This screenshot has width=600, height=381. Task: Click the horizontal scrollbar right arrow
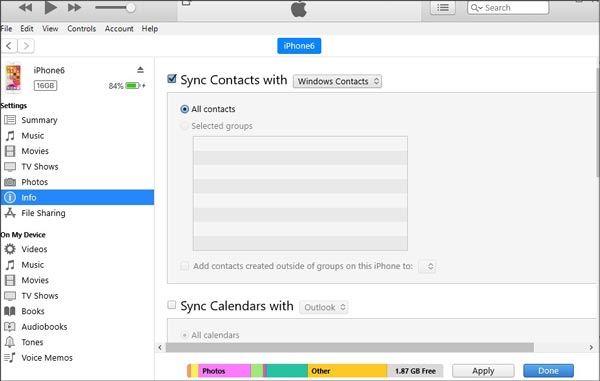click(x=591, y=347)
